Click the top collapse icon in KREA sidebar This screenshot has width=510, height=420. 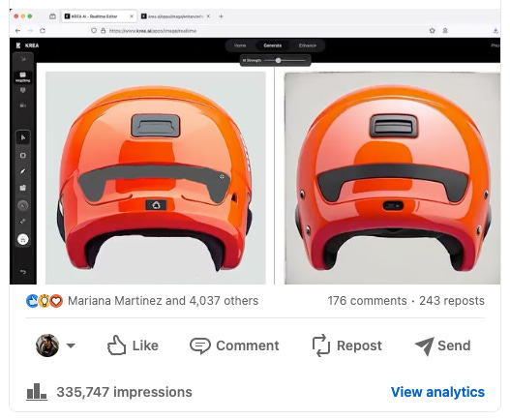[x=23, y=59]
